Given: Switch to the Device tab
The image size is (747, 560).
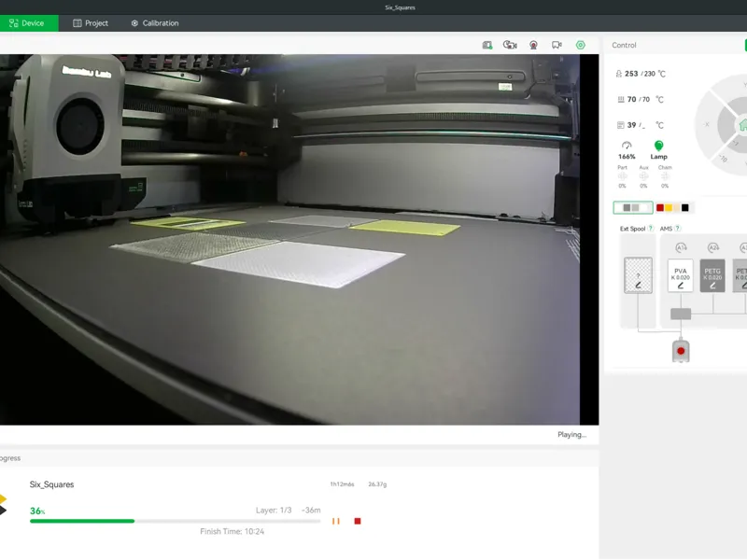Looking at the screenshot, I should point(27,22).
